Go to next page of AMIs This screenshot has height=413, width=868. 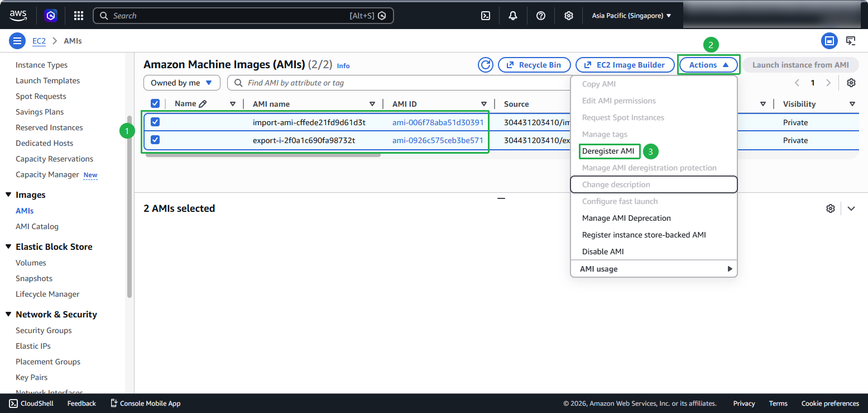[828, 83]
